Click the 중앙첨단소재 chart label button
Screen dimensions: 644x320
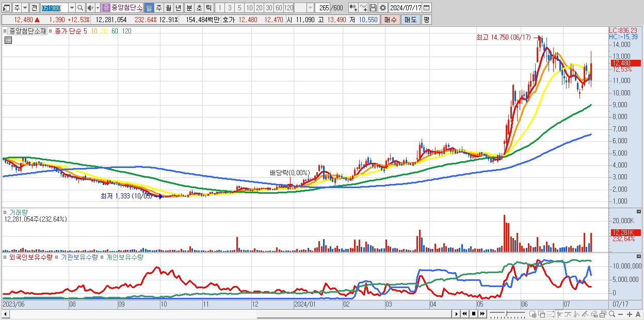click(x=28, y=31)
